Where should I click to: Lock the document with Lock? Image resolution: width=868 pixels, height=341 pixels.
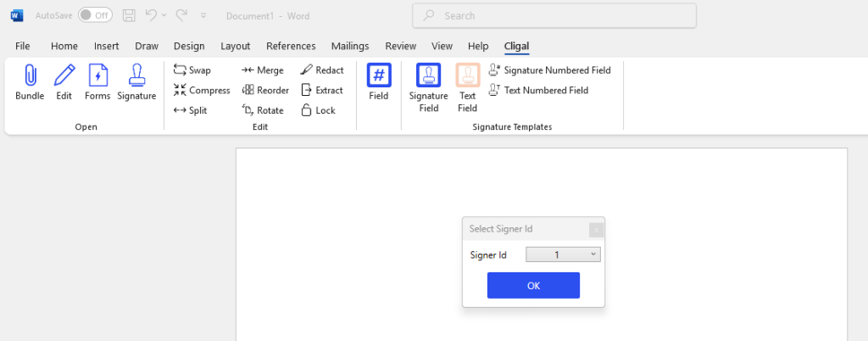(x=318, y=110)
